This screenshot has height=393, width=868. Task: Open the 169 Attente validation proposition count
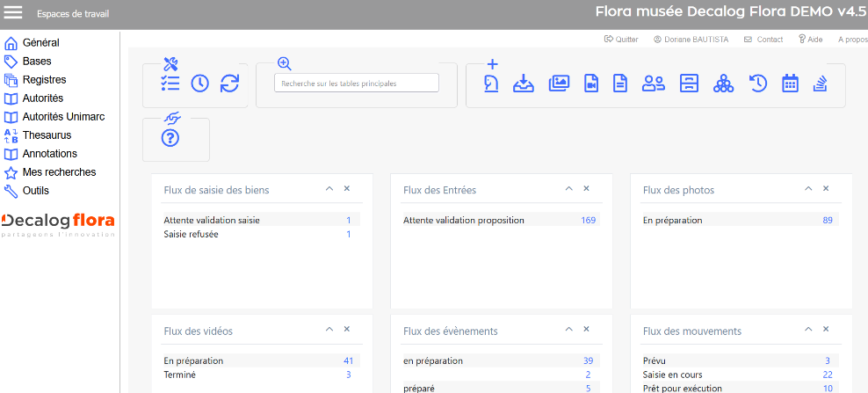[x=588, y=220]
